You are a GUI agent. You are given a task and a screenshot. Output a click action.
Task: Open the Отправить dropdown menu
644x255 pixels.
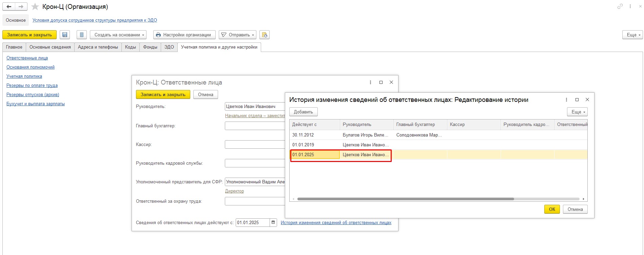[237, 35]
